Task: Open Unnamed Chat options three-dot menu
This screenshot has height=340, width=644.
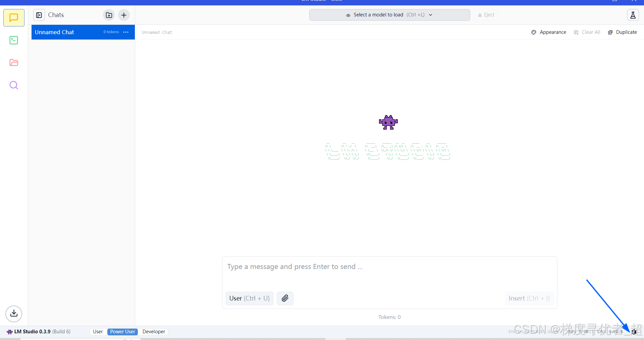Action: click(x=126, y=32)
